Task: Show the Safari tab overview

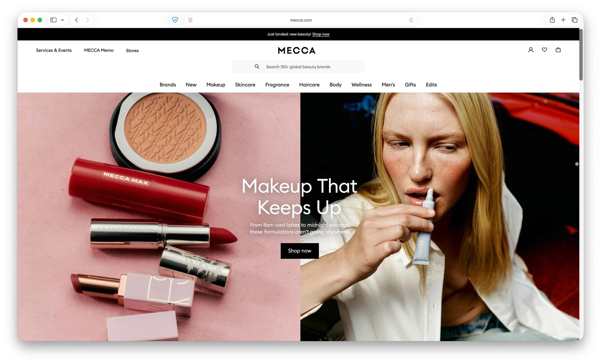Action: tap(574, 20)
